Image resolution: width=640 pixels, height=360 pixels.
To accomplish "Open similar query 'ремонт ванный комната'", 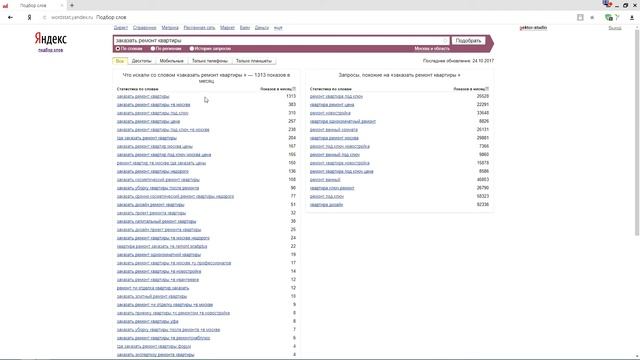I will [333, 130].
